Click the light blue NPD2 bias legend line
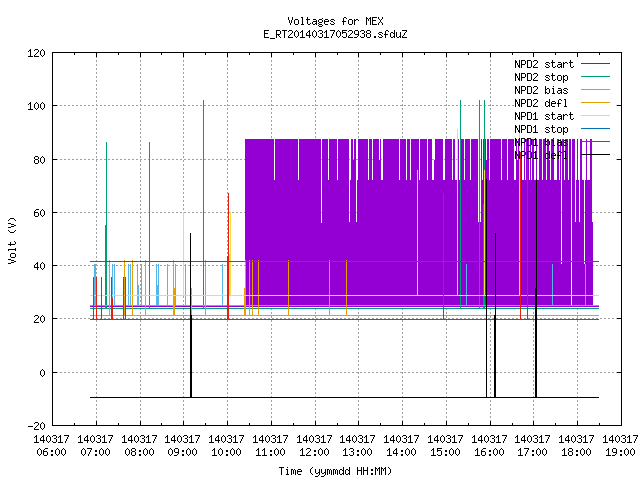Viewport: 640px width, 480px height. 596,89
